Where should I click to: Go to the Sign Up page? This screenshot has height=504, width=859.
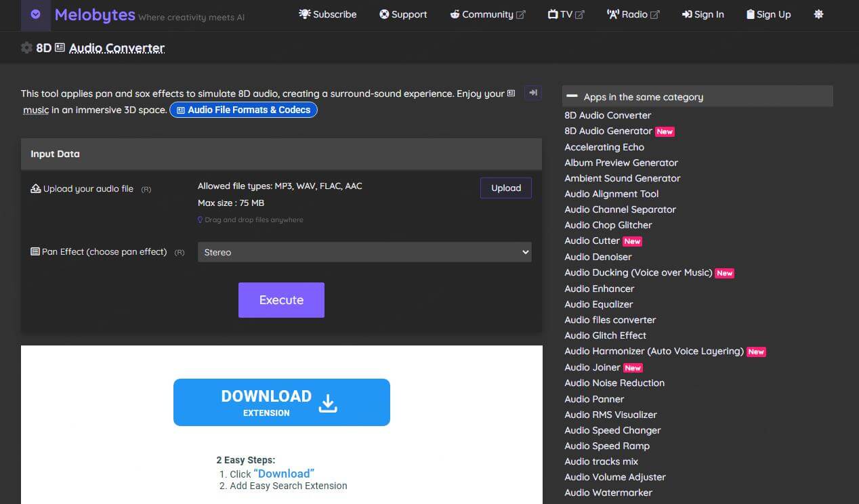pos(768,14)
